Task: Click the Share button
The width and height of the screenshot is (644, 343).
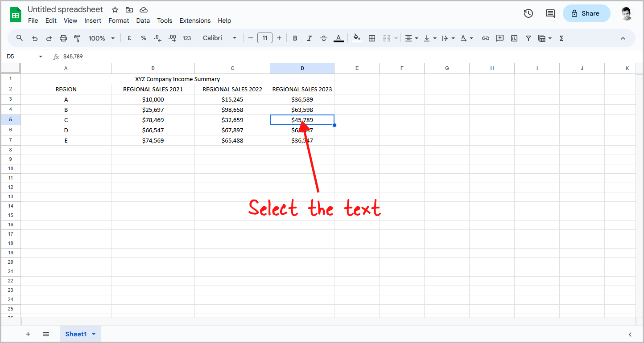Action: click(x=586, y=13)
